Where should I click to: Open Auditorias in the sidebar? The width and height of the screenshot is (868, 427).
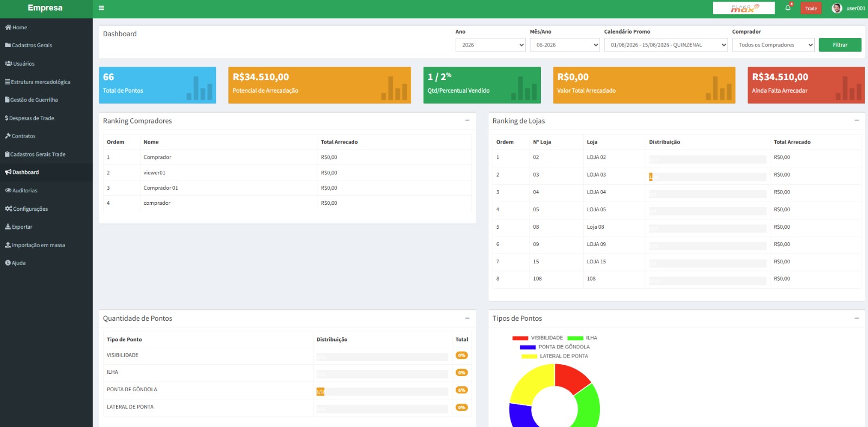(46, 191)
